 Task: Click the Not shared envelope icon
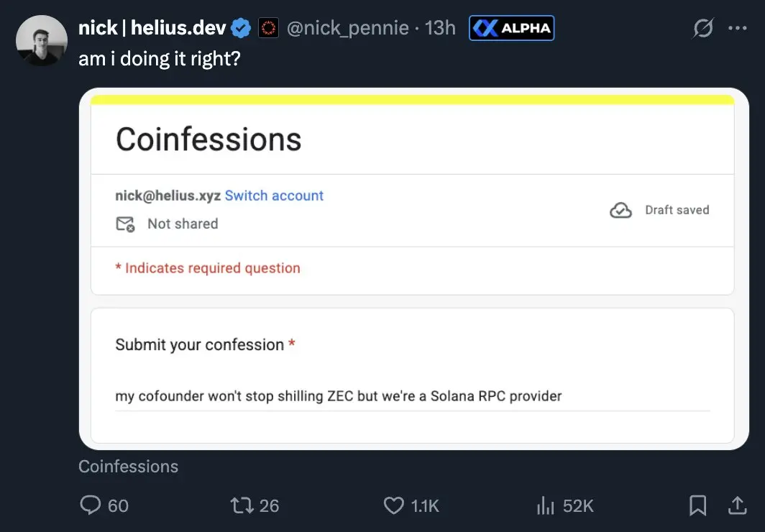[x=126, y=224]
